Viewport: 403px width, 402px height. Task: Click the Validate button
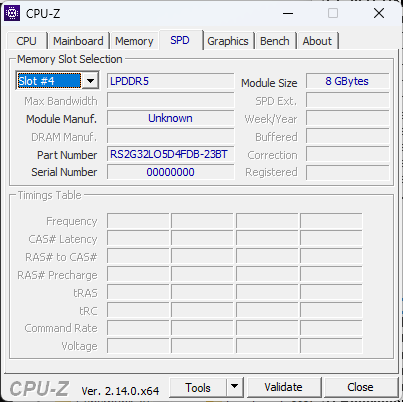tap(284, 387)
